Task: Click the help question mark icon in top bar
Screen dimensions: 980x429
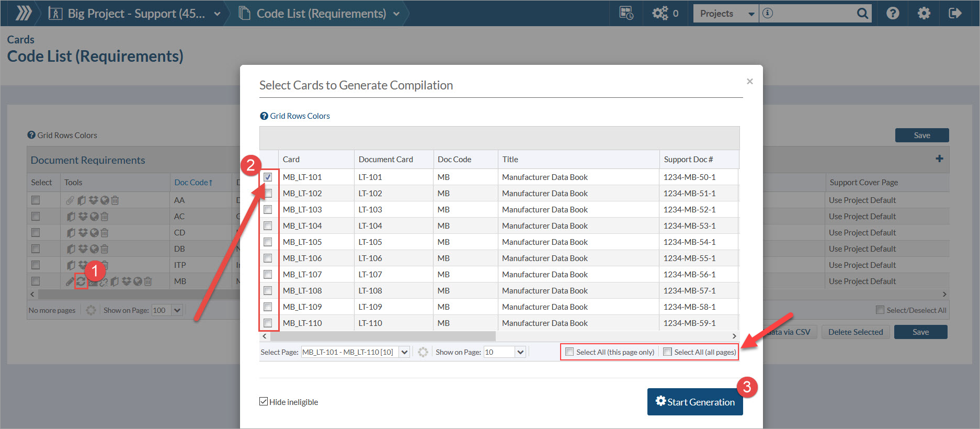Action: click(893, 13)
